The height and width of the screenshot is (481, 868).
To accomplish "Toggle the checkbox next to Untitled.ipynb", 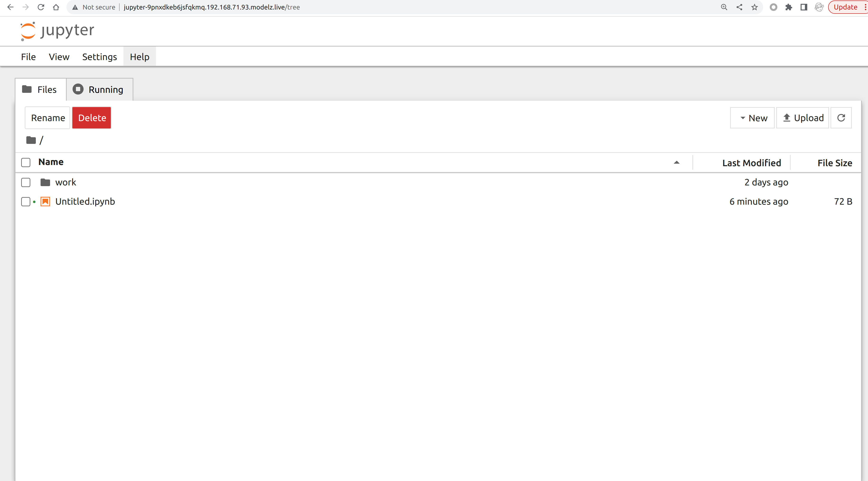I will [x=26, y=201].
